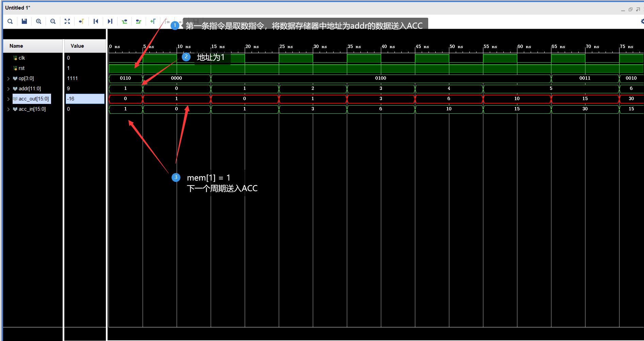Expand the acc_in[15:0] bus
Screen dimensions: 644x341
tap(9, 109)
